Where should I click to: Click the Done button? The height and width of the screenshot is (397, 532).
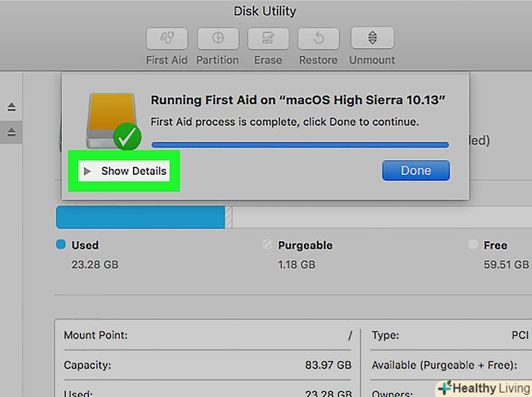415,170
